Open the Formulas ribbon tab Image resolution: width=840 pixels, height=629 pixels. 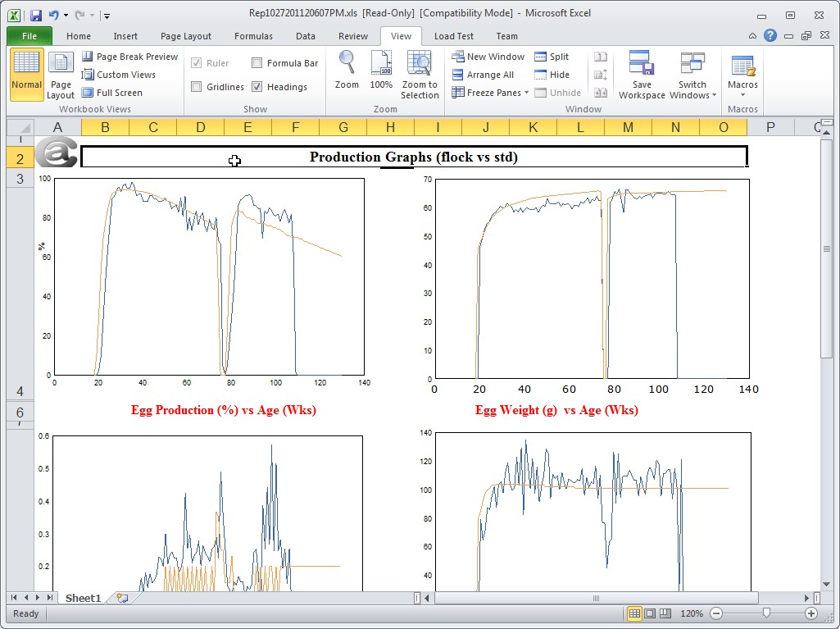tap(253, 36)
